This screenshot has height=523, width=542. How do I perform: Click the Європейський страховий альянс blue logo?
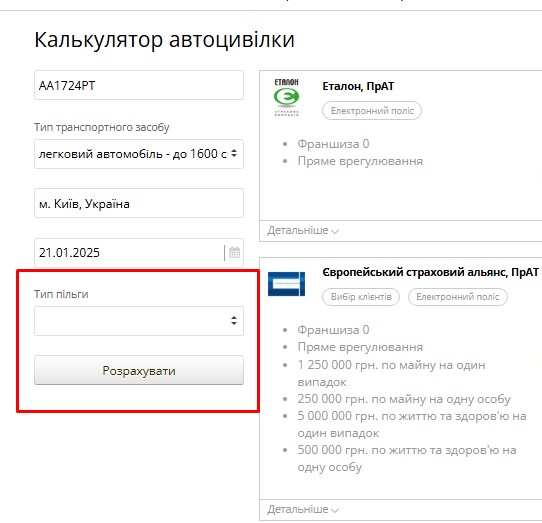287,284
